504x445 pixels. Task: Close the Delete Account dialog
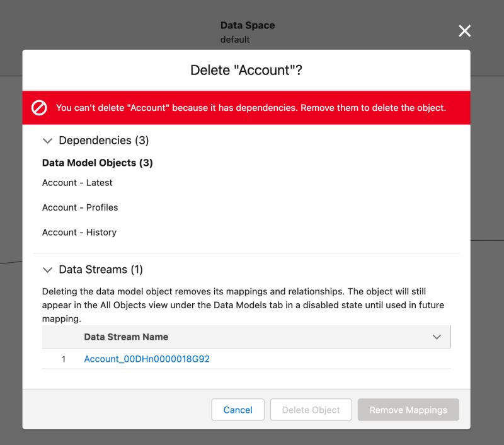pyautogui.click(x=464, y=30)
